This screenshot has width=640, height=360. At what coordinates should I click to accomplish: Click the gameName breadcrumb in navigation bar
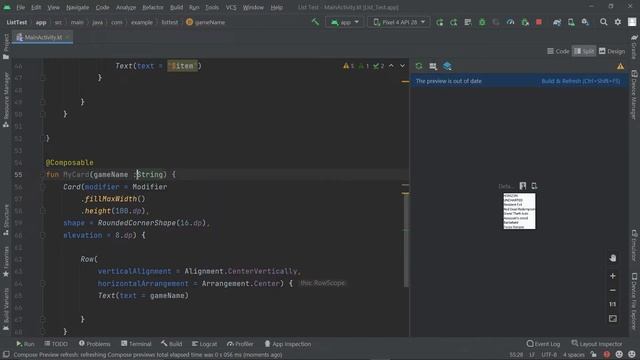(206, 22)
